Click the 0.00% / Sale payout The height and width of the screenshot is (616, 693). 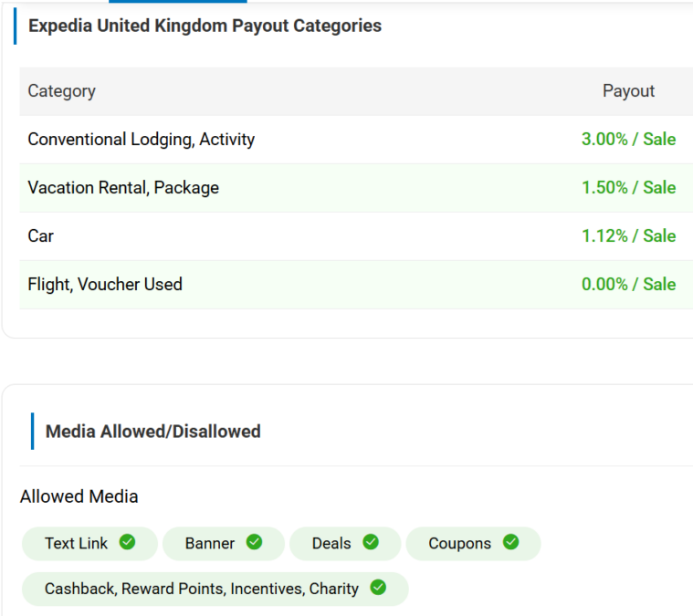coord(628,285)
